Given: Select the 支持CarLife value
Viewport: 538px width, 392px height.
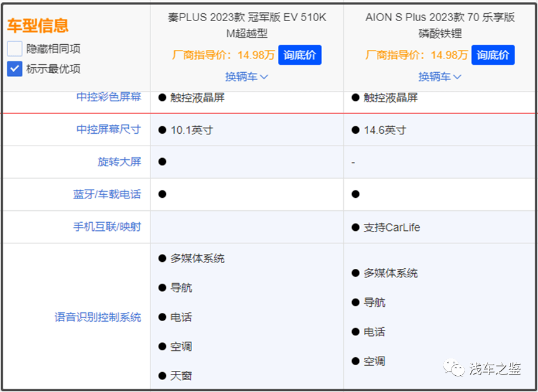Looking at the screenshot, I should pyautogui.click(x=392, y=227).
